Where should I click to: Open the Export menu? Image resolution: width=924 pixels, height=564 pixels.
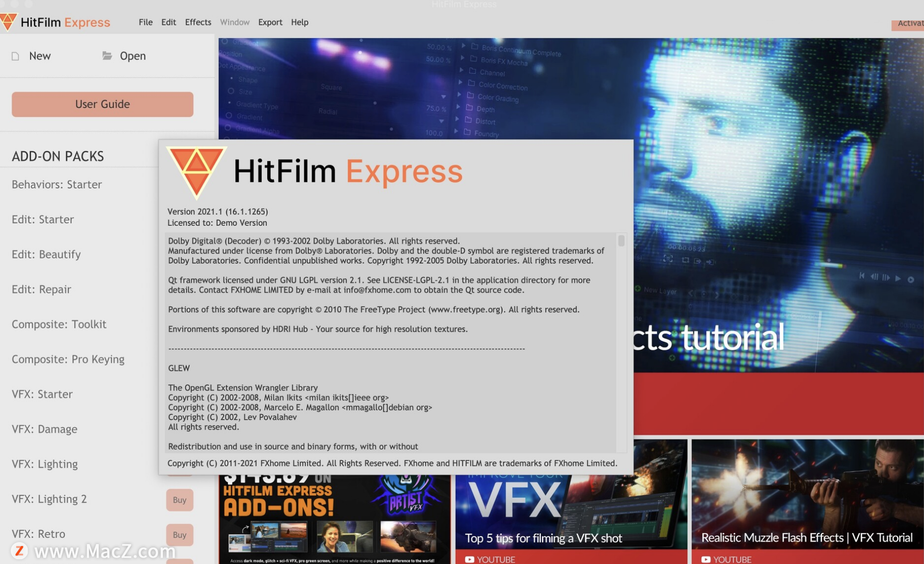tap(270, 22)
